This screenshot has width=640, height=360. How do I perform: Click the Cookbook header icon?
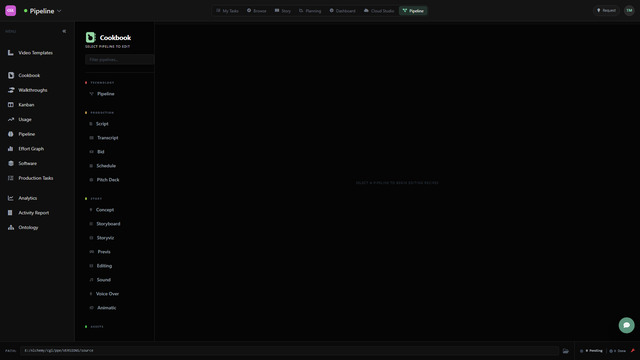(90, 37)
